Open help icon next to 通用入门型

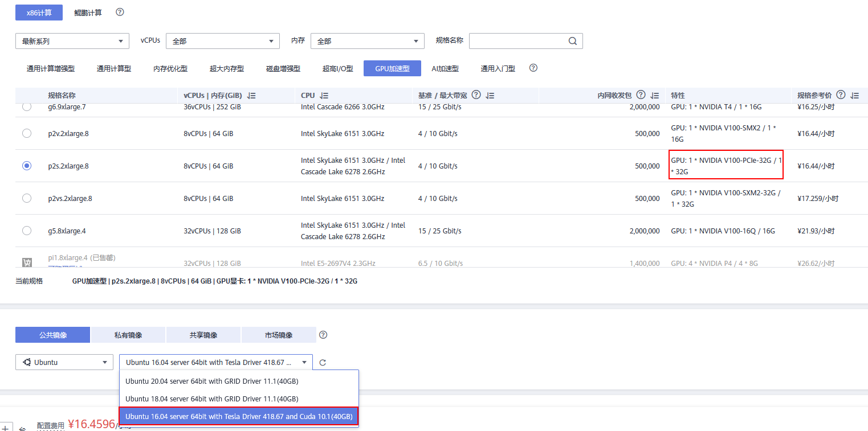click(x=532, y=67)
